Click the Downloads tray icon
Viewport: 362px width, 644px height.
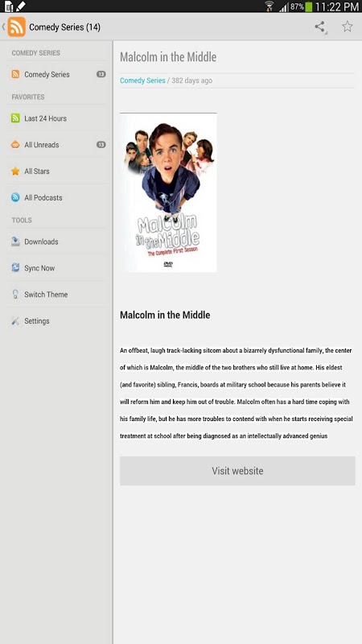point(15,242)
